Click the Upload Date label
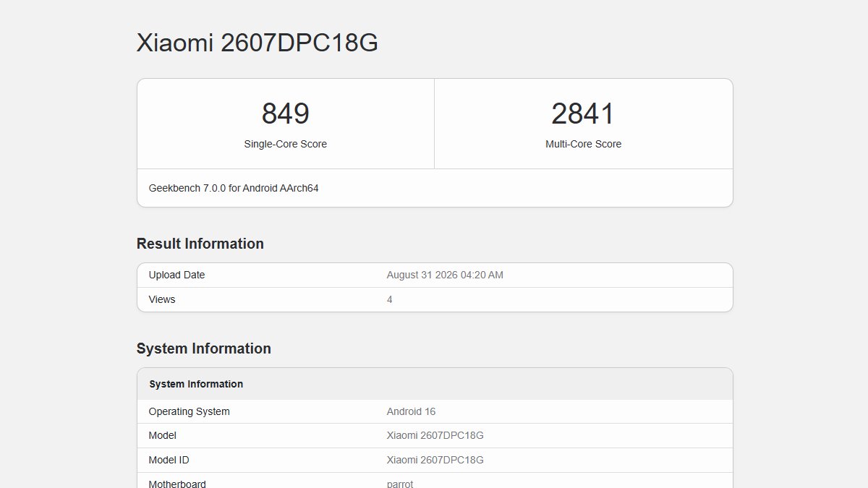 point(176,275)
